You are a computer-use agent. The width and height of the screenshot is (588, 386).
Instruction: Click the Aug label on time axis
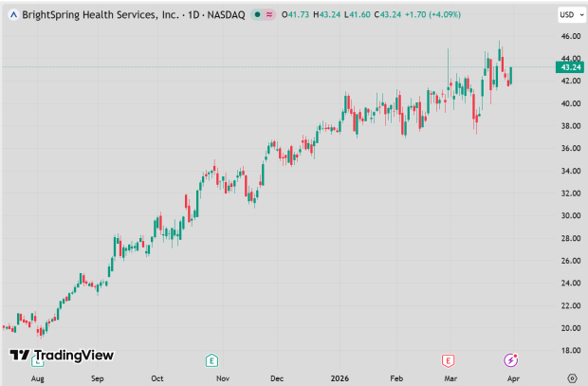click(37, 377)
